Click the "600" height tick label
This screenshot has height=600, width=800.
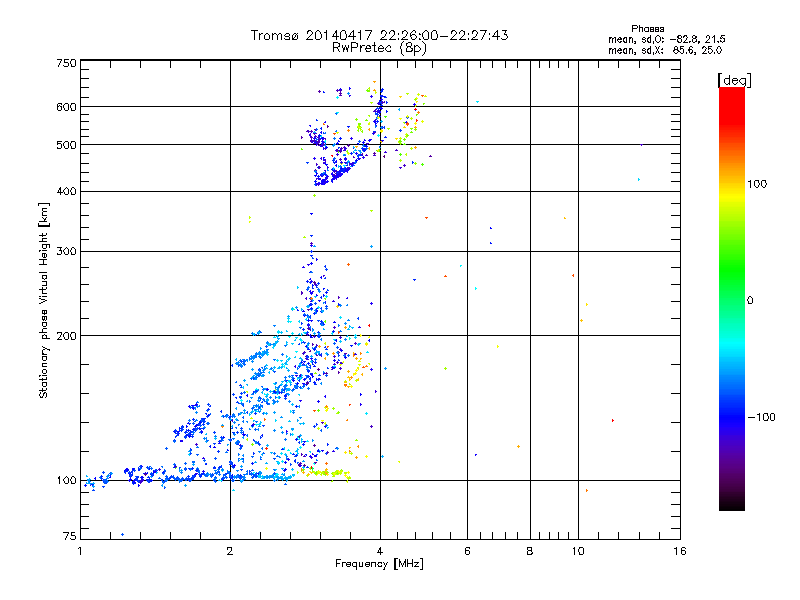point(66,107)
